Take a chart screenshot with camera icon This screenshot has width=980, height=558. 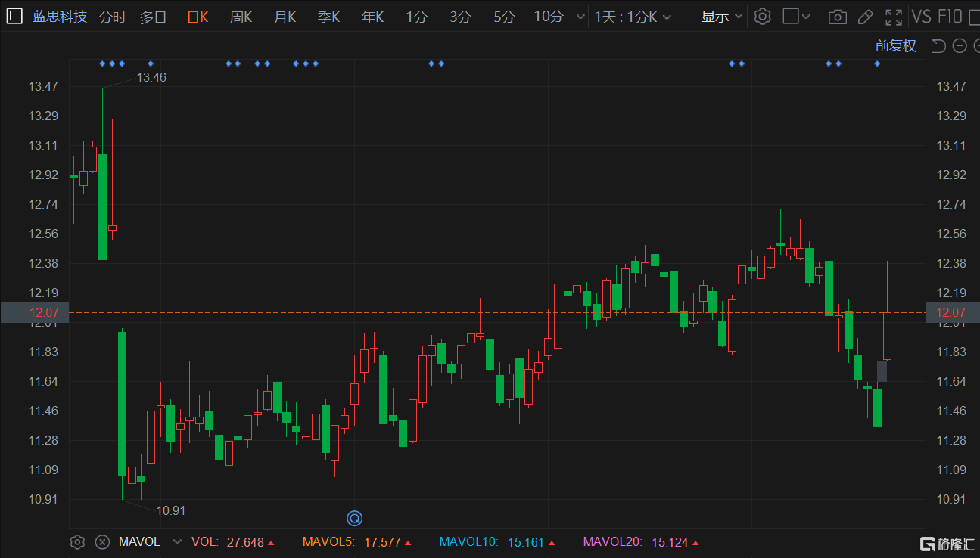click(837, 17)
